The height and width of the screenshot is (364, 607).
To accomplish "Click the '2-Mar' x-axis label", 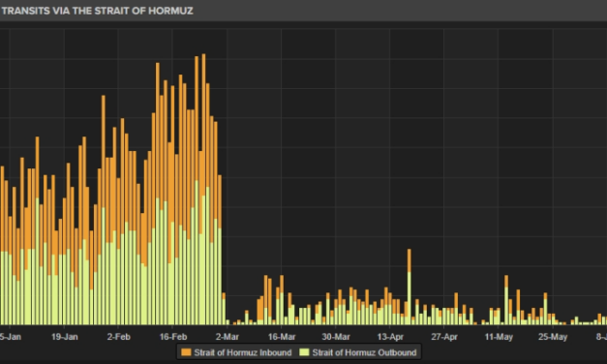I will (228, 337).
